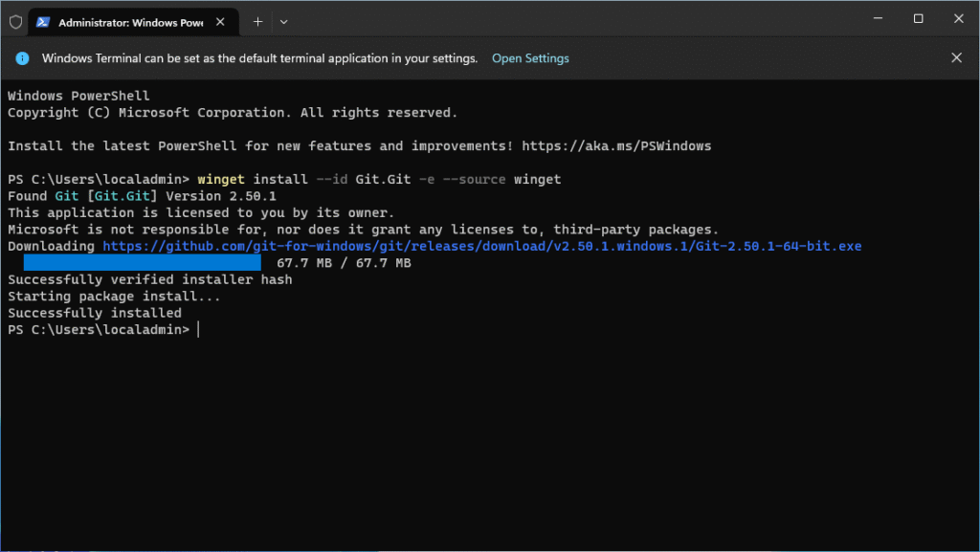The width and height of the screenshot is (980, 552).
Task: Click the "Successfully installed" output line
Action: coord(94,313)
